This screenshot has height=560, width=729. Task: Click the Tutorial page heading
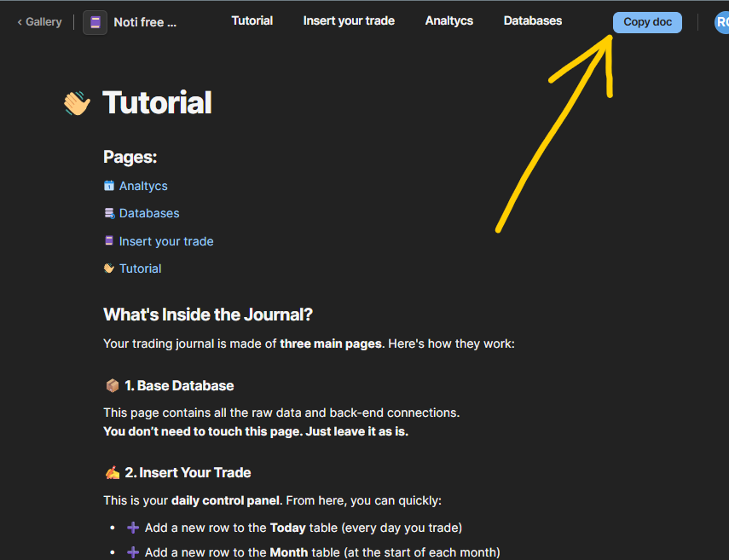pyautogui.click(x=157, y=102)
